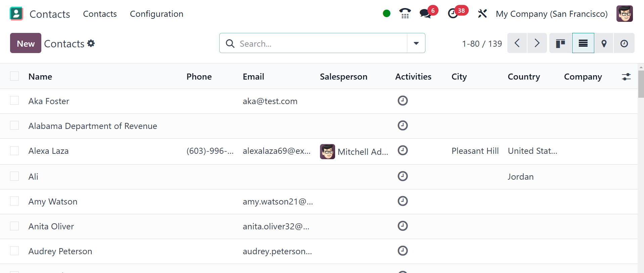Open optional columns adjustment icon
Screen dimensions: 644x273
(626, 77)
